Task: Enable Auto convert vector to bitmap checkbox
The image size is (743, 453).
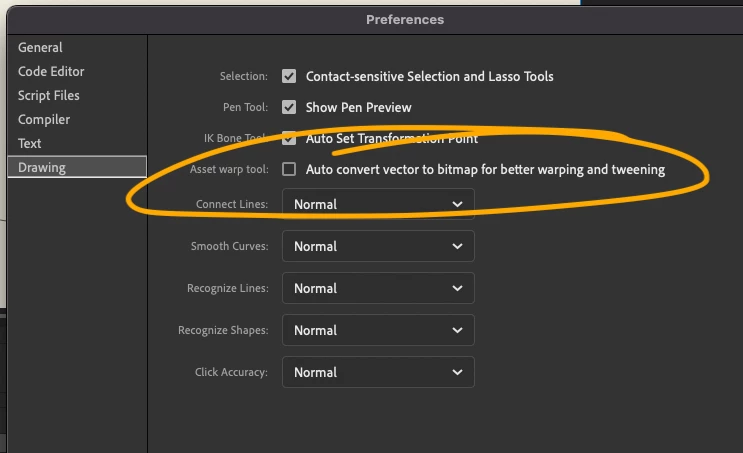Action: tap(289, 169)
